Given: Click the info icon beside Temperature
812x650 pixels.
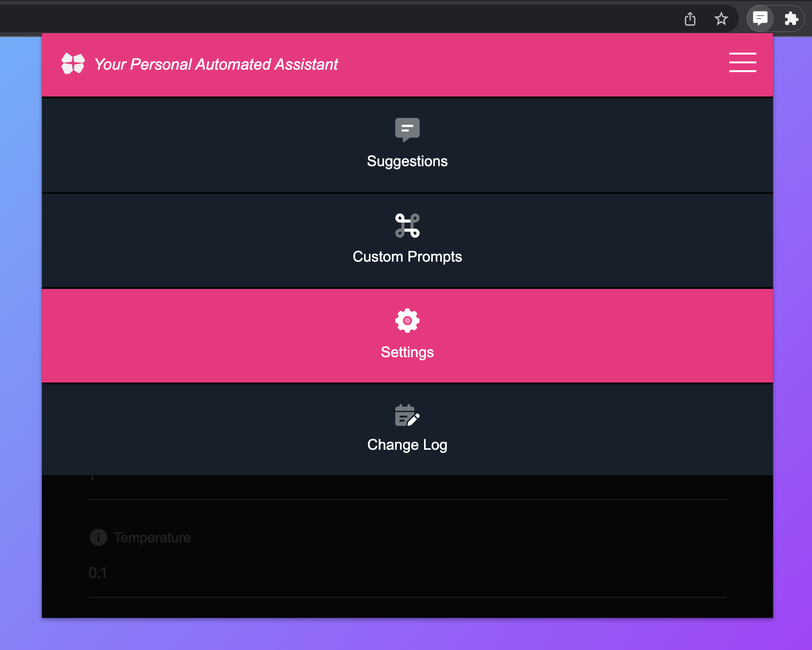Looking at the screenshot, I should pyautogui.click(x=98, y=537).
